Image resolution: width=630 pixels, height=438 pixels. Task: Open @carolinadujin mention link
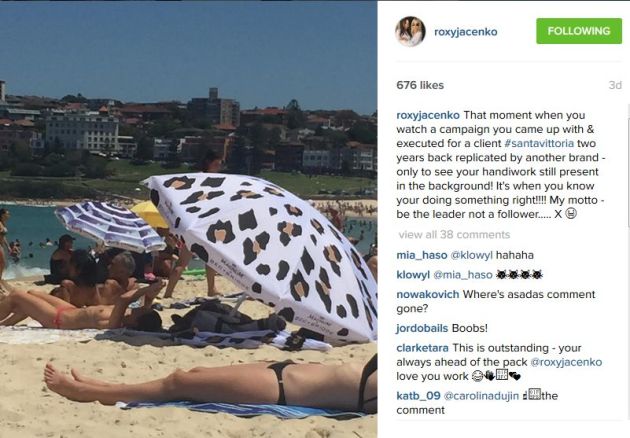pos(481,396)
